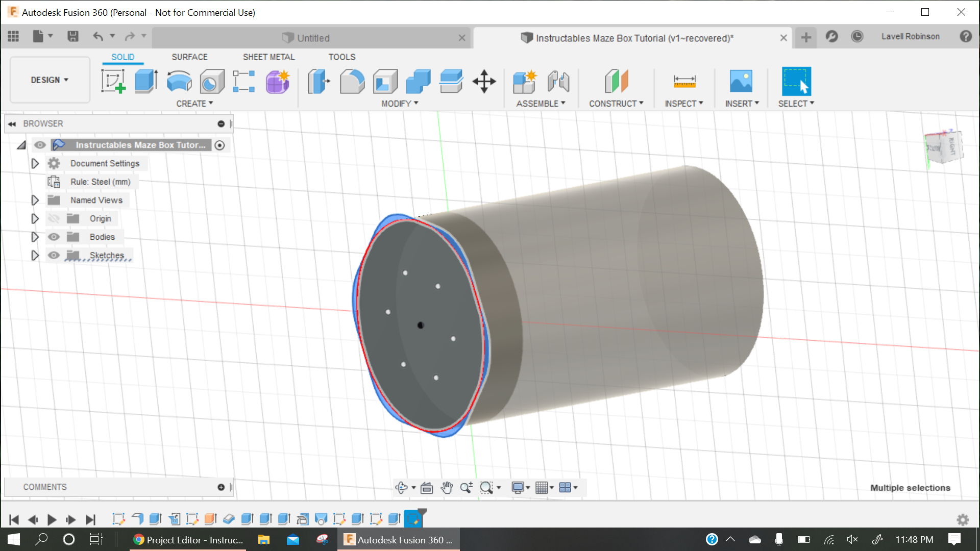Screen dimensions: 980x551
Task: Hide the Sketches folder
Action: (x=54, y=255)
